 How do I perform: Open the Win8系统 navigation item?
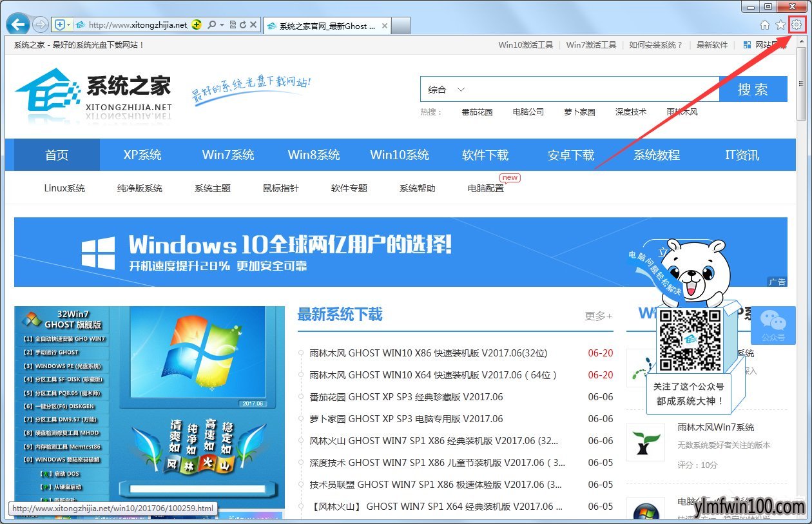tap(314, 155)
